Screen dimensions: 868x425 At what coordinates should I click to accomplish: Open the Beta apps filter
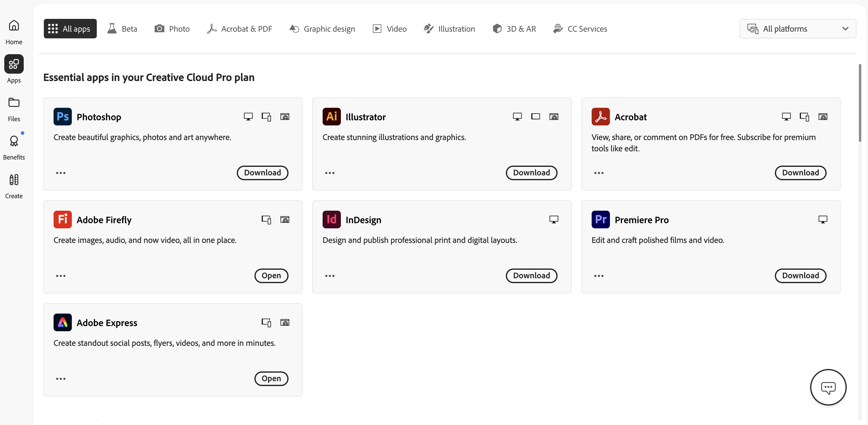coord(122,29)
